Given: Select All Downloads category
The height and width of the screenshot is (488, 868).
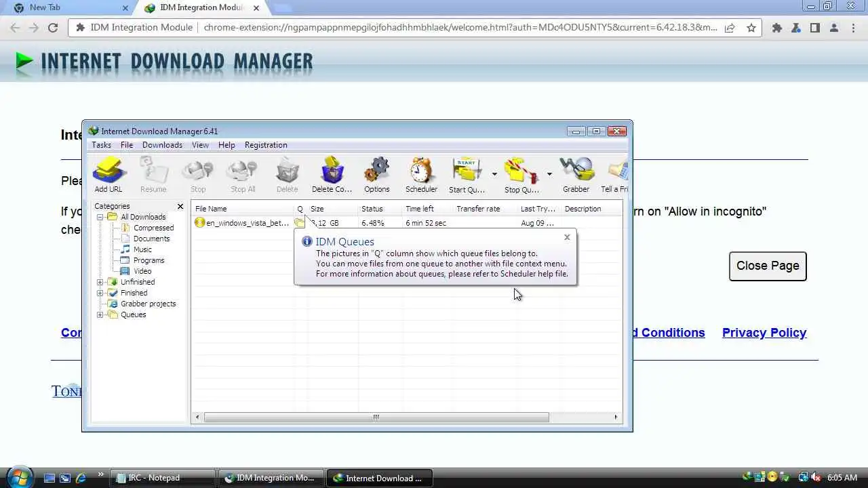Looking at the screenshot, I should pyautogui.click(x=143, y=217).
